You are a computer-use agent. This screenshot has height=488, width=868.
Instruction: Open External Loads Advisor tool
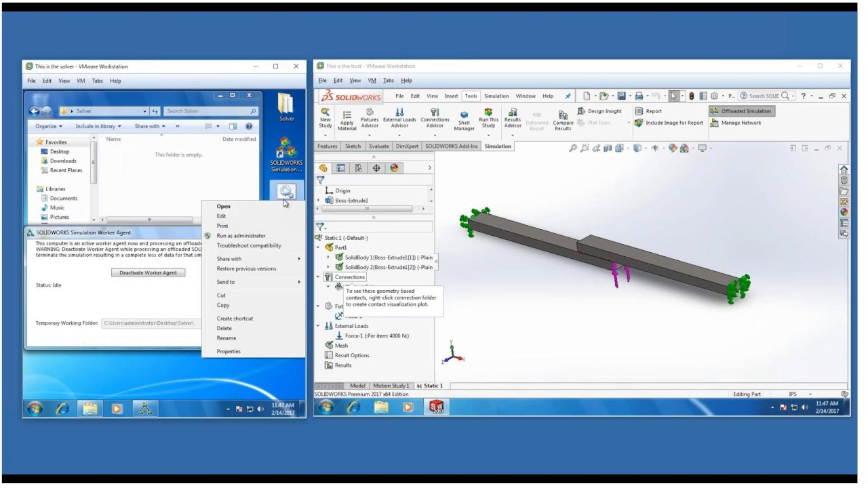[399, 117]
